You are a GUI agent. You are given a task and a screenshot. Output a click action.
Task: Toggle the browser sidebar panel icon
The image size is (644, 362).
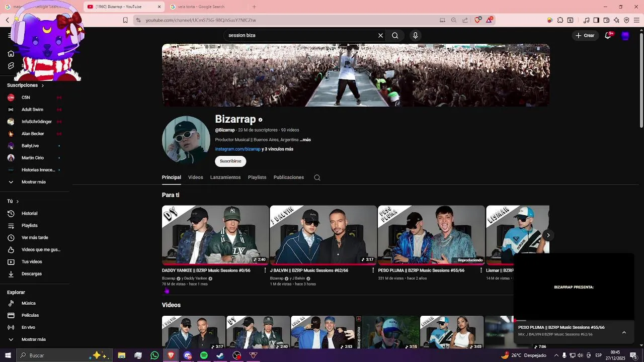click(x=596, y=20)
